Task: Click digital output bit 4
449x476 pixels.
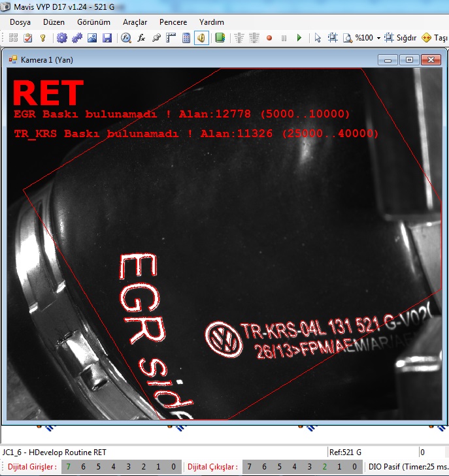Action: click(294, 467)
